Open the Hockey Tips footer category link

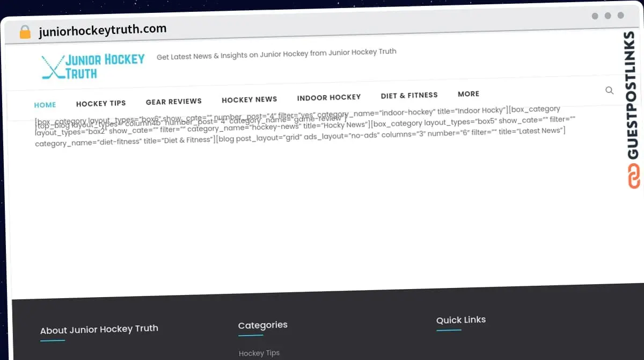pyautogui.click(x=259, y=353)
